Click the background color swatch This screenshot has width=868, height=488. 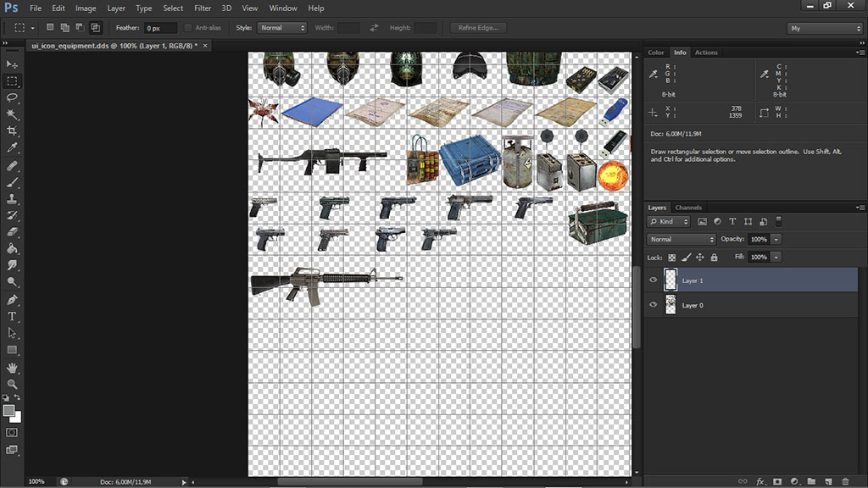click(18, 419)
